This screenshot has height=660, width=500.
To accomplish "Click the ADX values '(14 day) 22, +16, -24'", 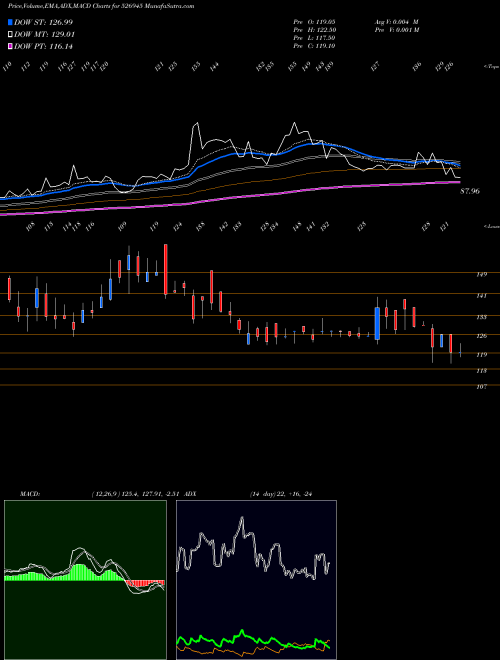I will [281, 494].
